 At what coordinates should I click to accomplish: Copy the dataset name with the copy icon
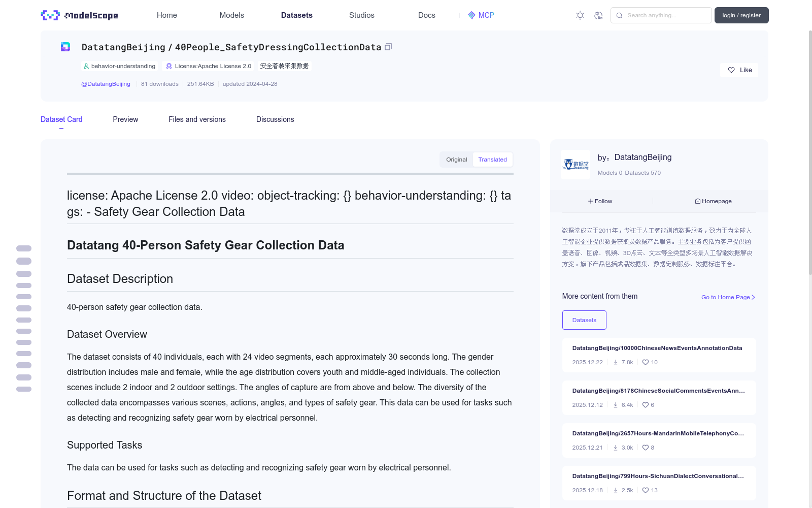(388, 47)
